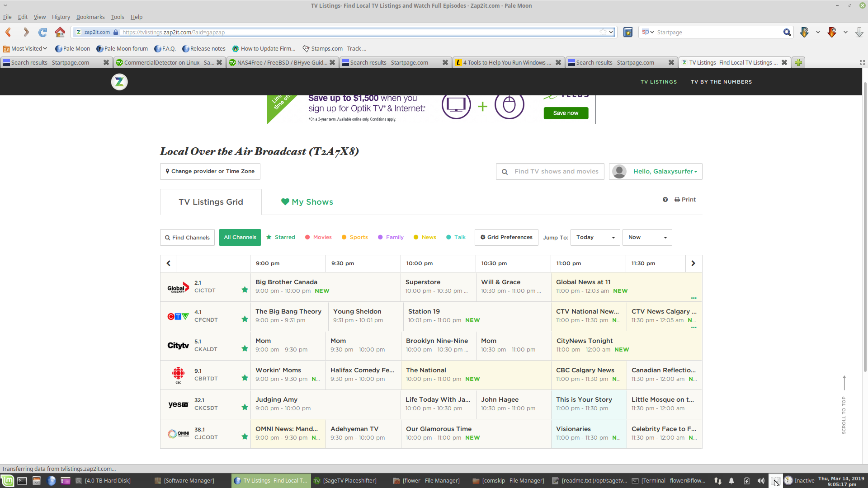Filter listings by Movies
Image resolution: width=868 pixels, height=488 pixels.
[x=318, y=237]
